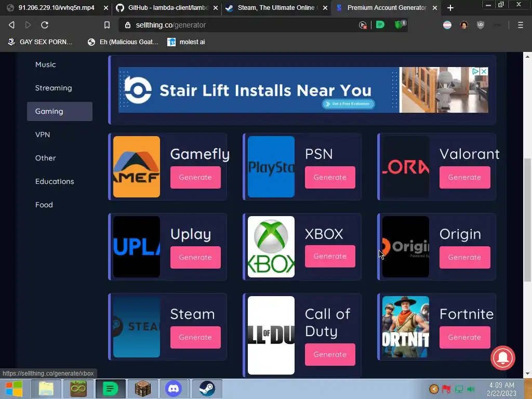532x399 pixels.
Task: Click the Xbox logo thumbnail
Action: 271,247
